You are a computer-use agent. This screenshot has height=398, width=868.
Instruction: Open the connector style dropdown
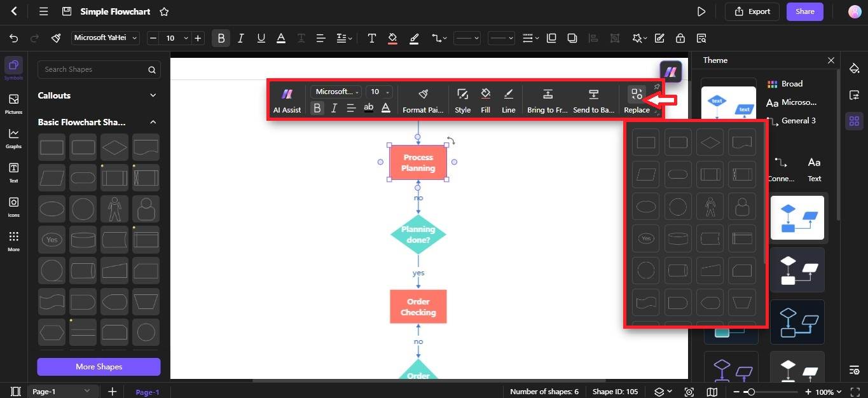(x=439, y=38)
